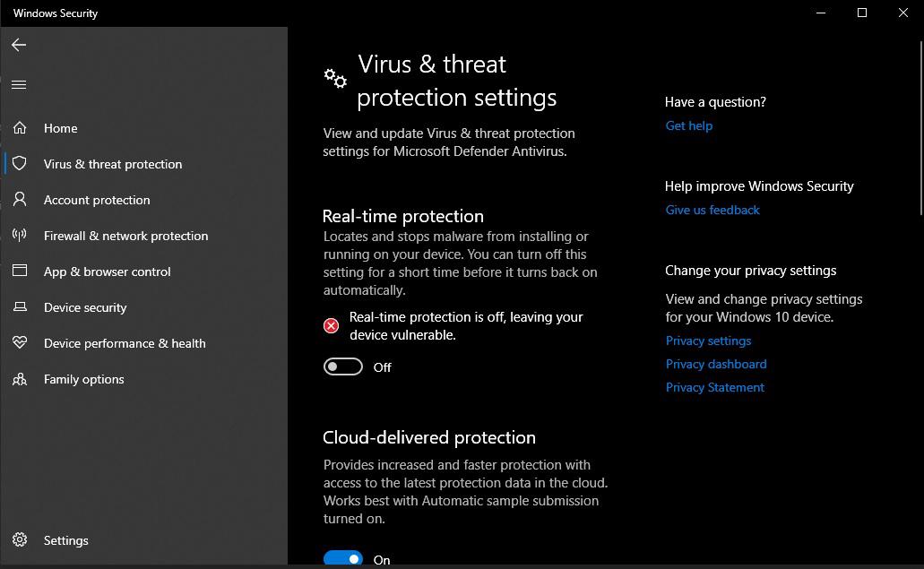Image resolution: width=924 pixels, height=569 pixels.
Task: Click the Device performance & health heart icon
Action: coord(20,343)
